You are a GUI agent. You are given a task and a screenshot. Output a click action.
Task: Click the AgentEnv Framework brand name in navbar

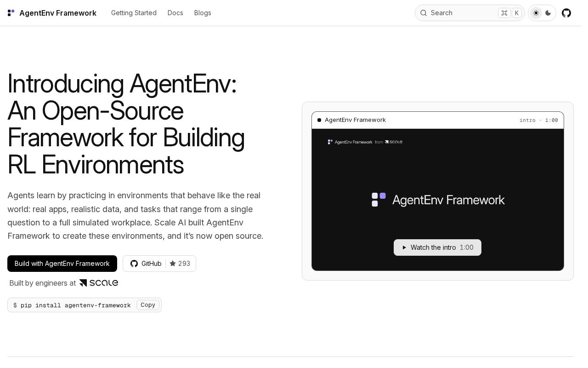point(58,13)
